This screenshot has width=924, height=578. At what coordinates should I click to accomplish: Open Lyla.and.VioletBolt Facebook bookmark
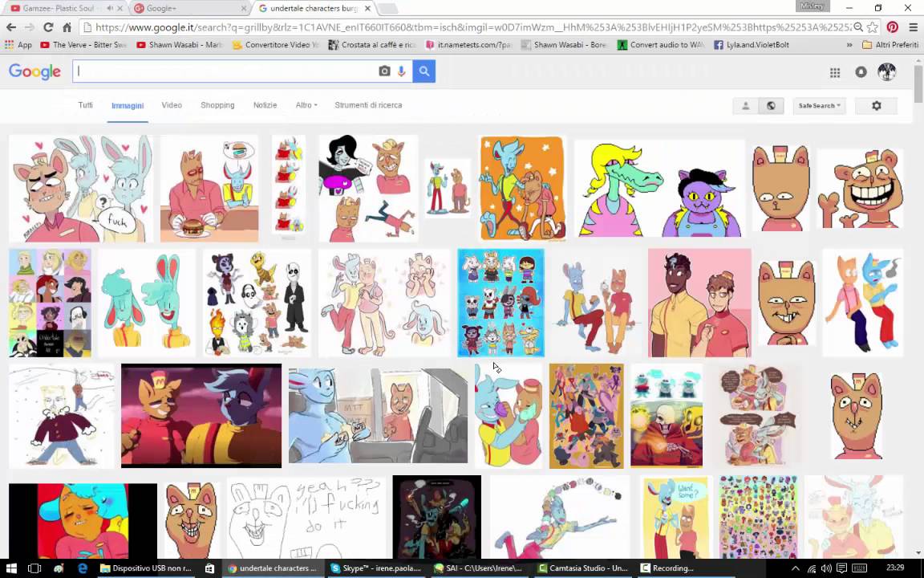pyautogui.click(x=752, y=45)
